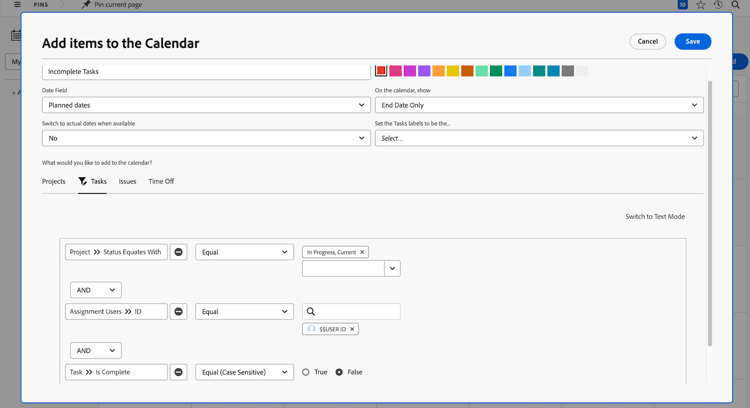Open Switch to actual dates No dropdown
750x408 pixels.
click(206, 138)
